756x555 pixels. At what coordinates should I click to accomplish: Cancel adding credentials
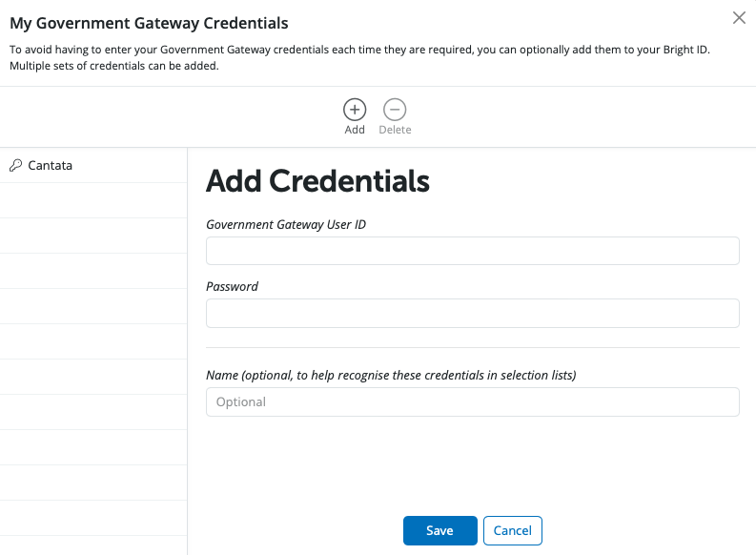[513, 530]
